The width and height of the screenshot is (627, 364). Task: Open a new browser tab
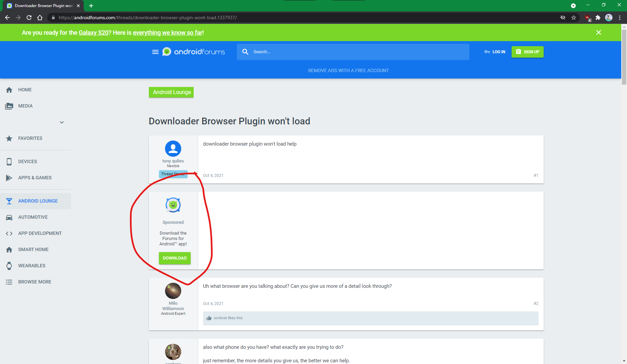coord(91,6)
